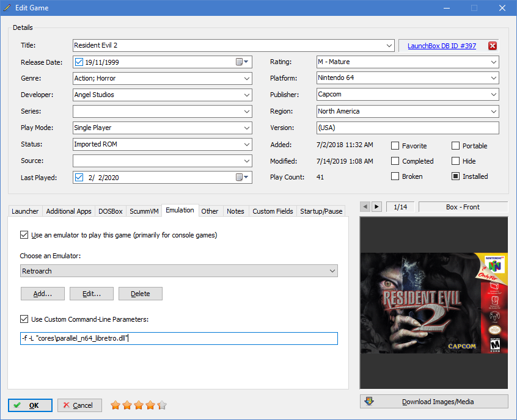The image size is (517, 420).
Task: Open the Genre dropdown
Action: (x=247, y=78)
